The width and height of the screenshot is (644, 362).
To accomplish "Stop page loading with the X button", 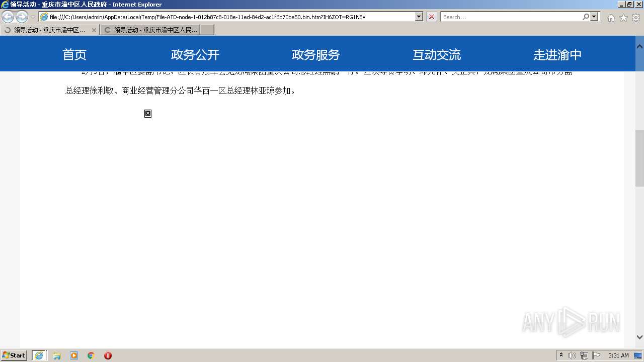I will pos(432,17).
